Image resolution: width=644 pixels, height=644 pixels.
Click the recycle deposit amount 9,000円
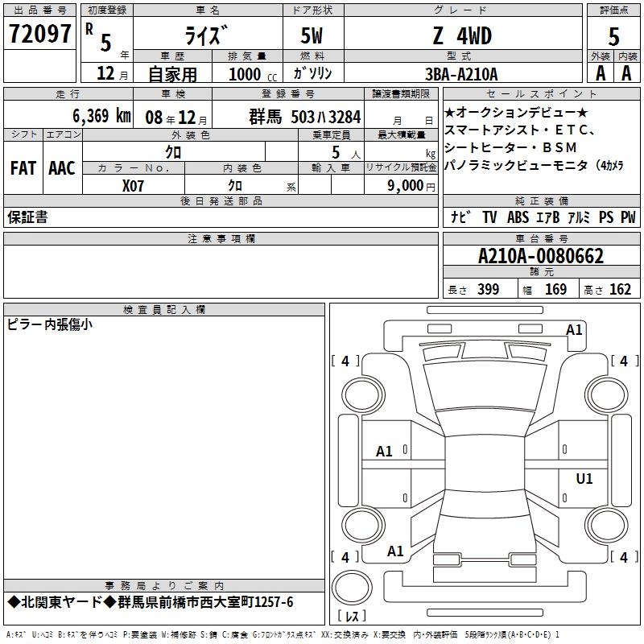pos(411,186)
